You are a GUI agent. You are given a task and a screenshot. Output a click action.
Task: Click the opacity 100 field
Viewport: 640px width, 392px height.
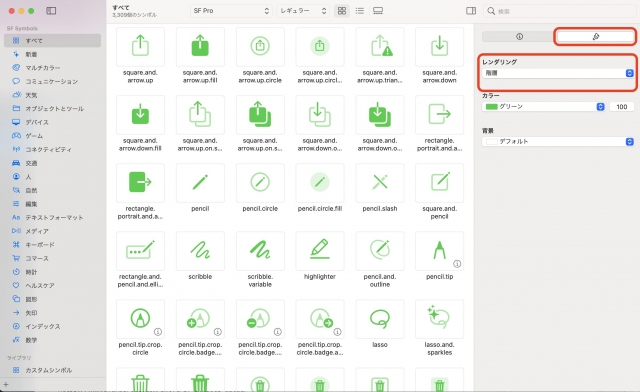[622, 107]
